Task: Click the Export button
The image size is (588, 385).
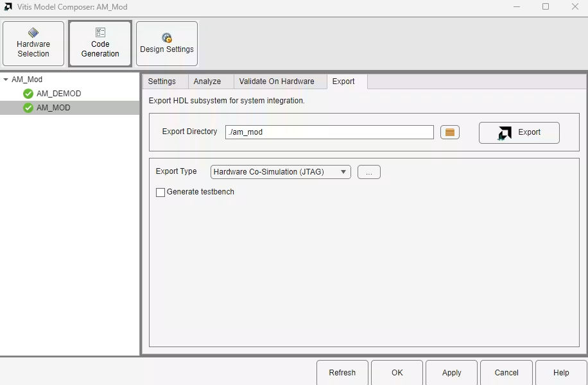Action: click(x=519, y=133)
